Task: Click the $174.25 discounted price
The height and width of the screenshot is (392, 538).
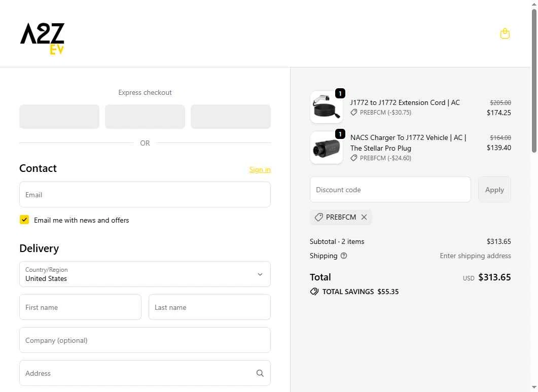Action: point(498,113)
